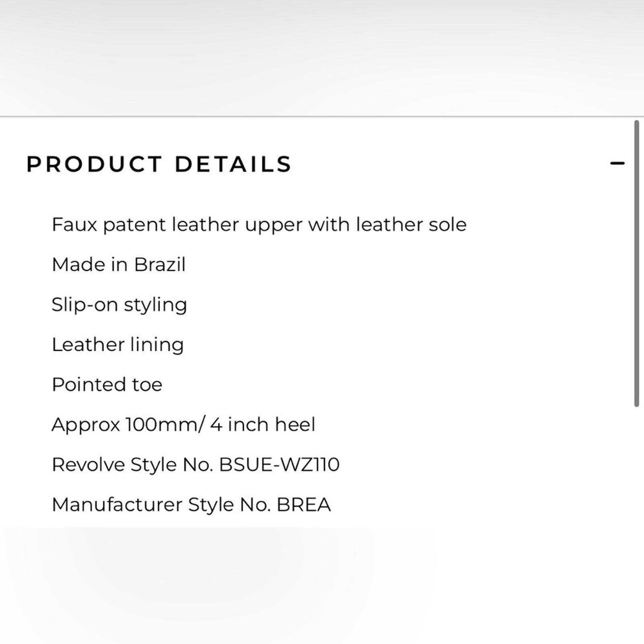Click the "4 inch heel" text
Image resolution: width=644 pixels, height=644 pixels.
[x=263, y=425]
